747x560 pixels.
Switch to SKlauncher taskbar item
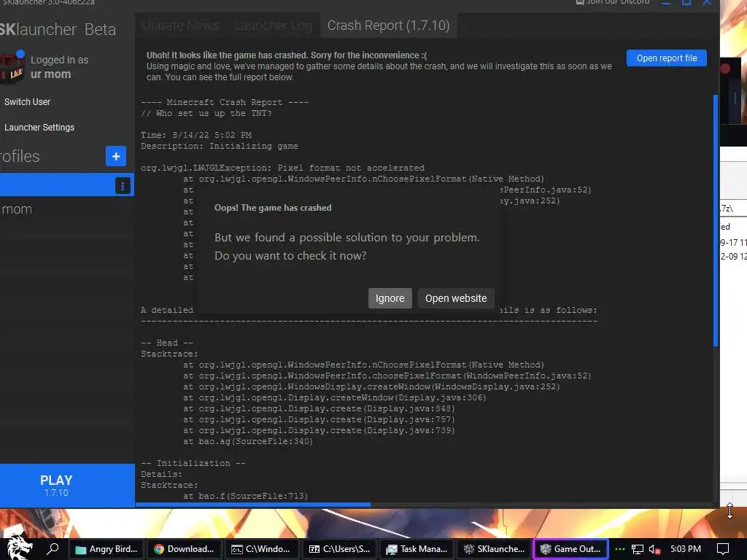point(495,549)
